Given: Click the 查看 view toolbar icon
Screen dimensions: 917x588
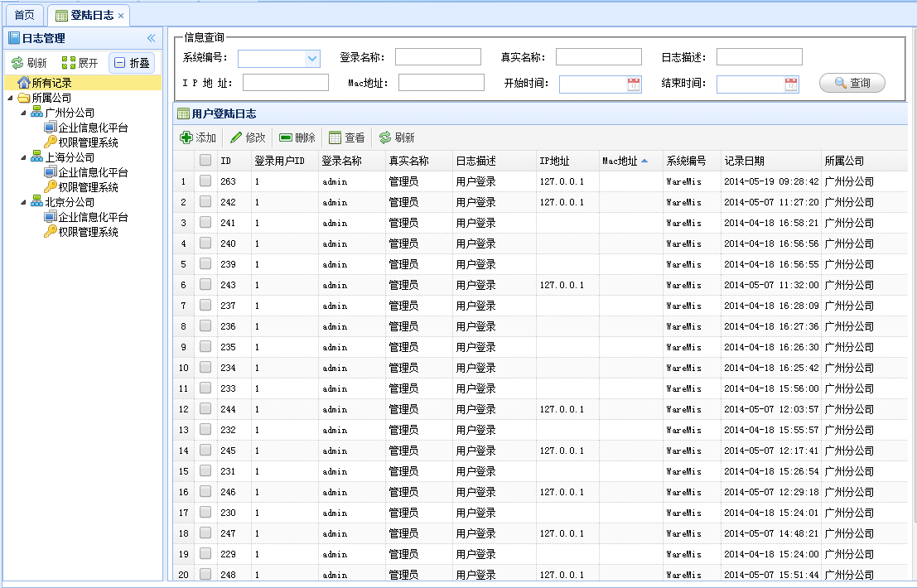Looking at the screenshot, I should (x=335, y=137).
